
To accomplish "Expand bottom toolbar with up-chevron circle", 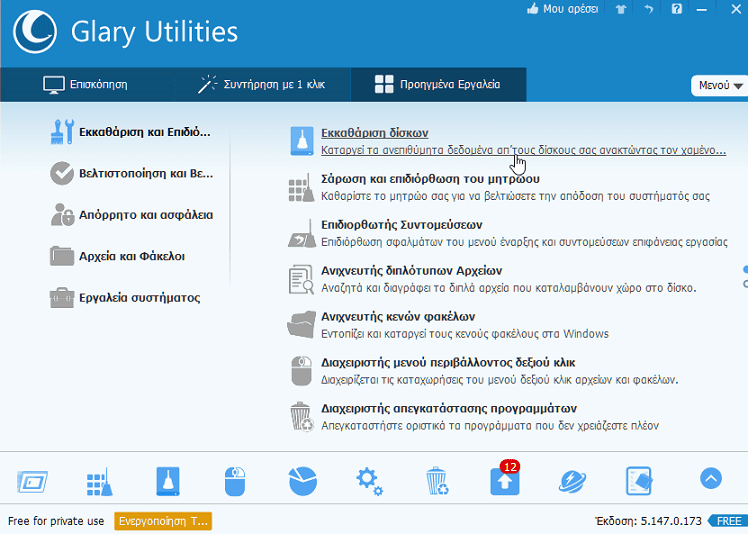I will [x=711, y=478].
